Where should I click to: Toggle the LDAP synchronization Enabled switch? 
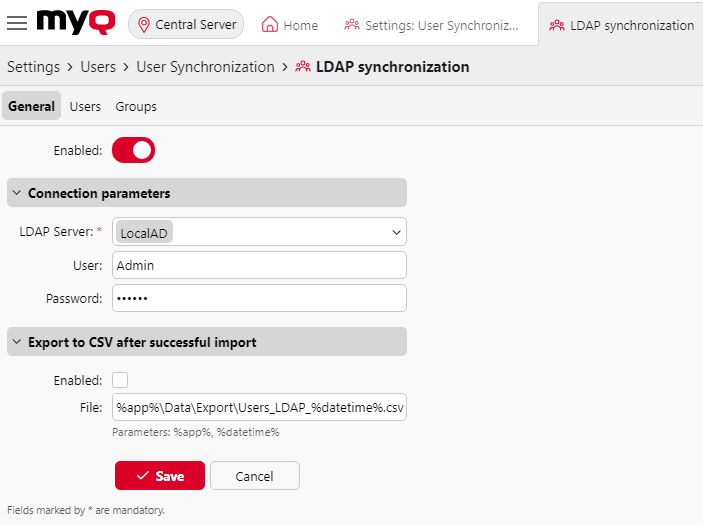tap(133, 150)
